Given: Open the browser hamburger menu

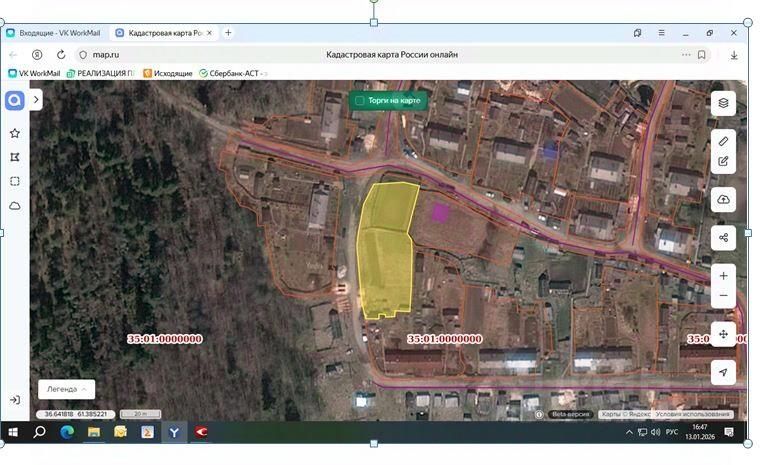Looking at the screenshot, I should click(x=661, y=33).
